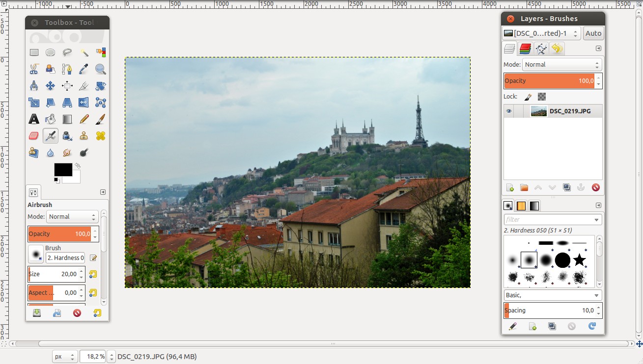The image size is (643, 364).
Task: Switch to the Undo History tab
Action: tap(556, 49)
